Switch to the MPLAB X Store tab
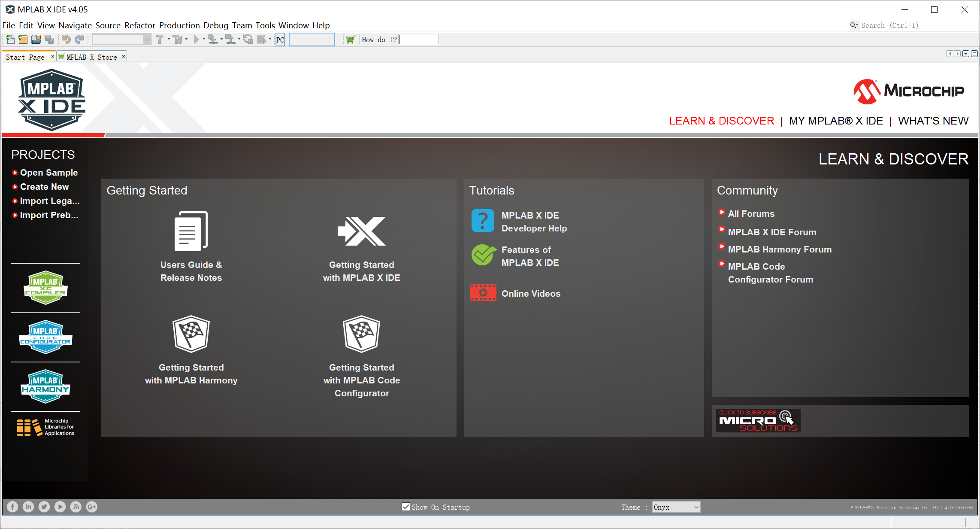 click(91, 57)
